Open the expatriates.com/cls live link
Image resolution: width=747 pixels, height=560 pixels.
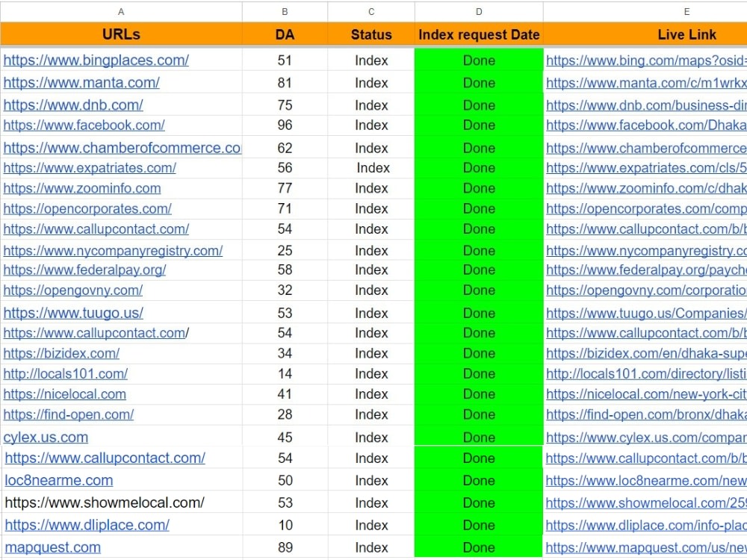[646, 168]
